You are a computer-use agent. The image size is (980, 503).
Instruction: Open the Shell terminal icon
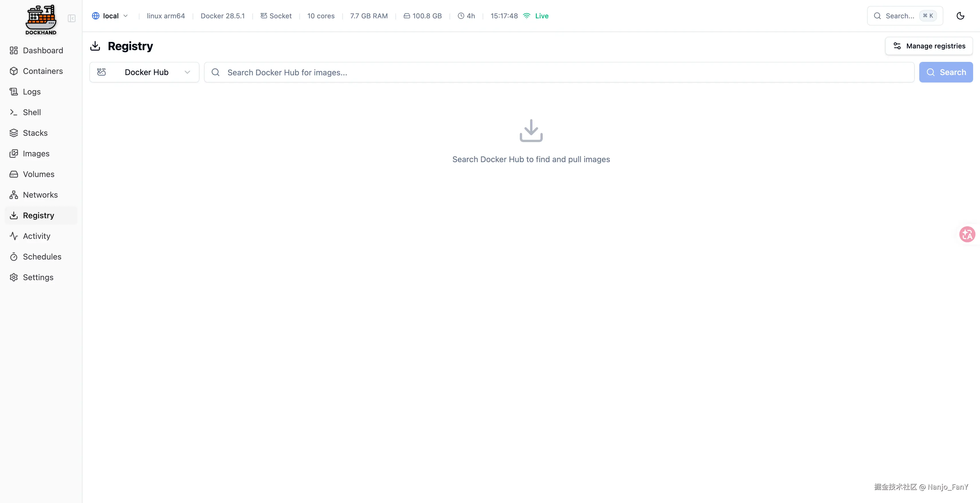pos(14,112)
